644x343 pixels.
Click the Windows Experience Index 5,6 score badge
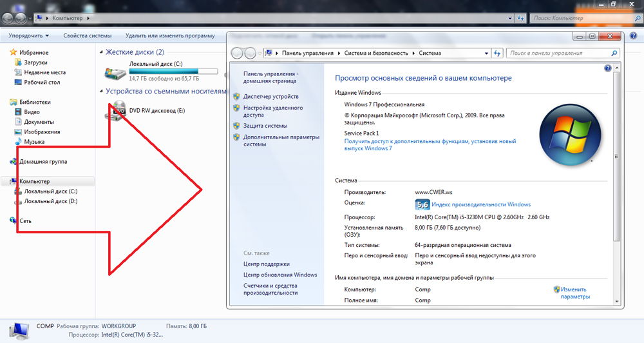click(422, 204)
